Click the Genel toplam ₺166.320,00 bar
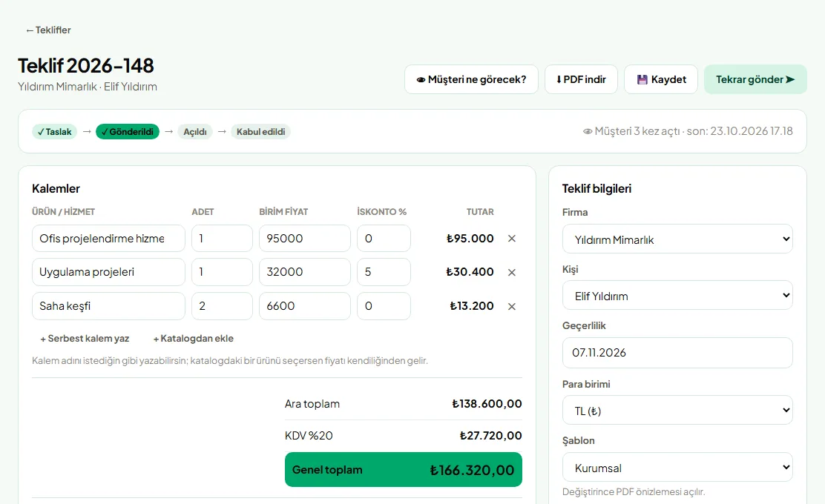Image resolution: width=825 pixels, height=504 pixels. (404, 470)
